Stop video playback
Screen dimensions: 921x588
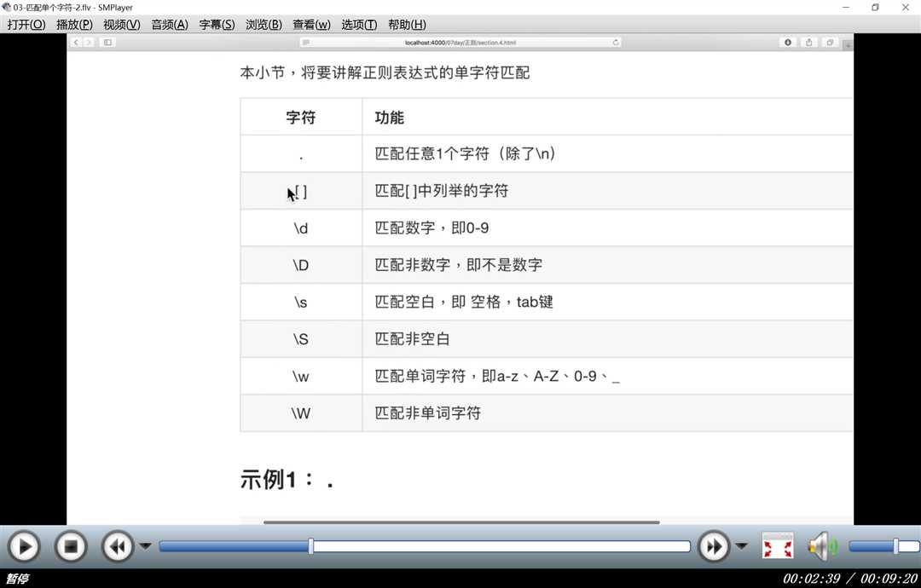[x=71, y=547]
